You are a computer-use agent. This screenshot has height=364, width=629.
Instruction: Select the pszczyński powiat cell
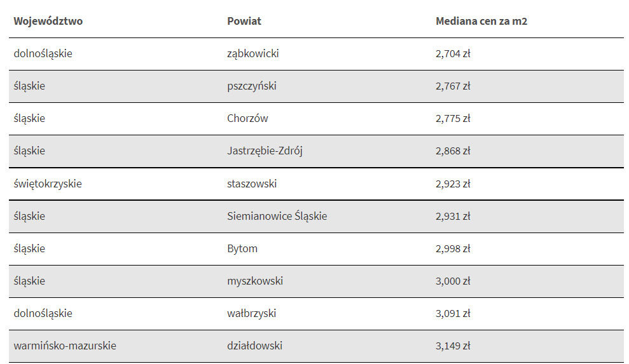[x=252, y=86]
